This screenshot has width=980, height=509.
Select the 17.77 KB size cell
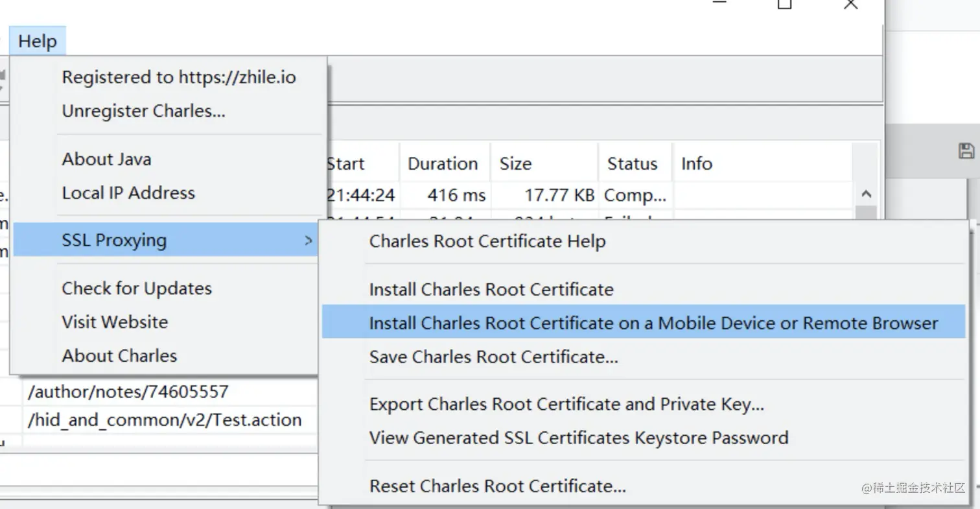[x=544, y=195]
